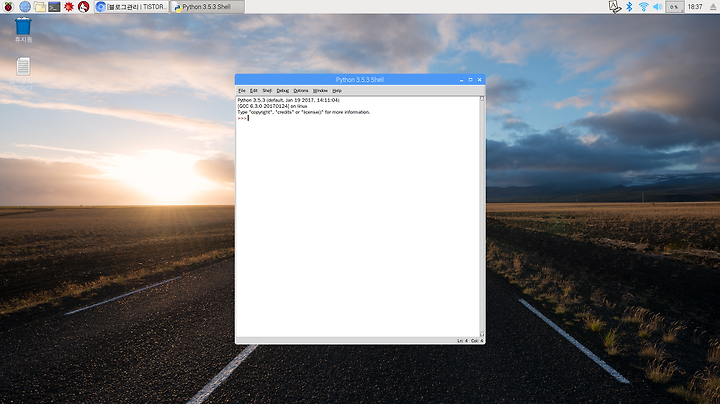
Task: Open the Raspberry Pi main menu
Action: pyautogui.click(x=8, y=6)
